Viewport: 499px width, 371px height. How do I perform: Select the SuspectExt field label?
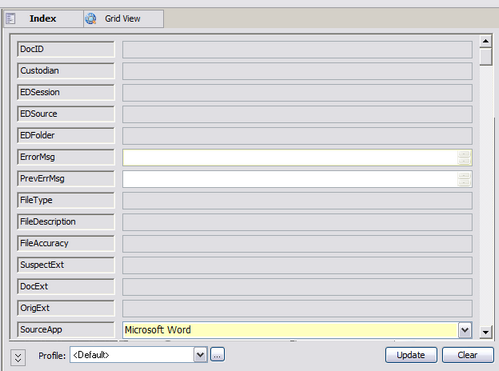66,265
